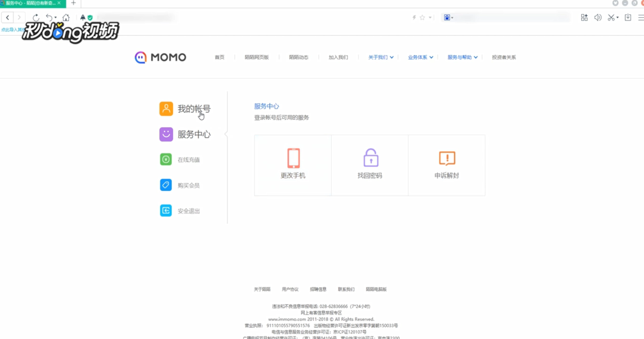Click the 安全退出 logout icon
644x339 pixels.
165,210
